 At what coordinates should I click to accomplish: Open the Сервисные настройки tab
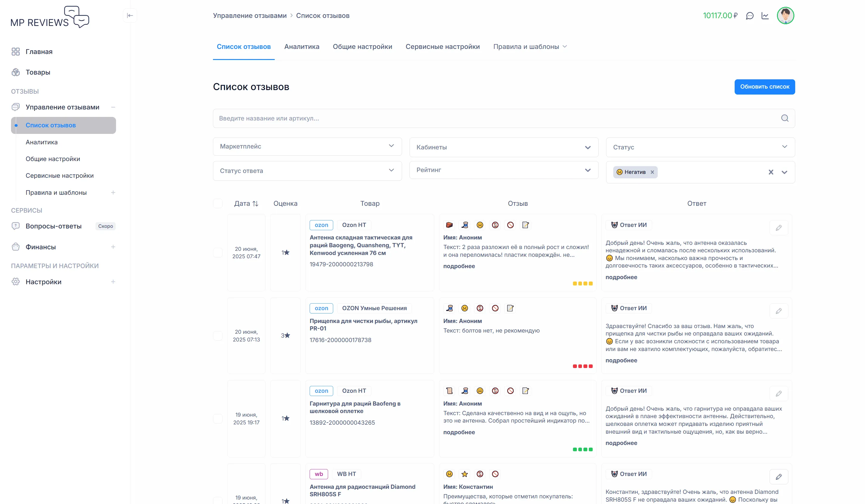[443, 47]
